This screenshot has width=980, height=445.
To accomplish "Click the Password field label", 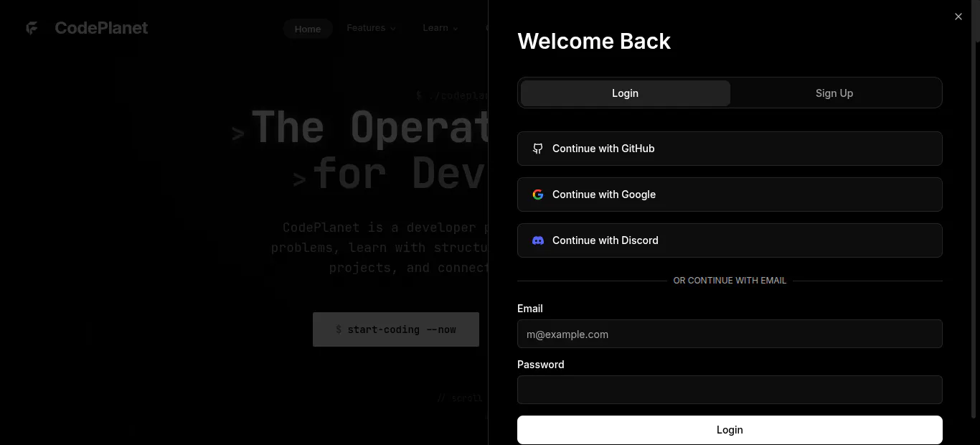I will [541, 365].
